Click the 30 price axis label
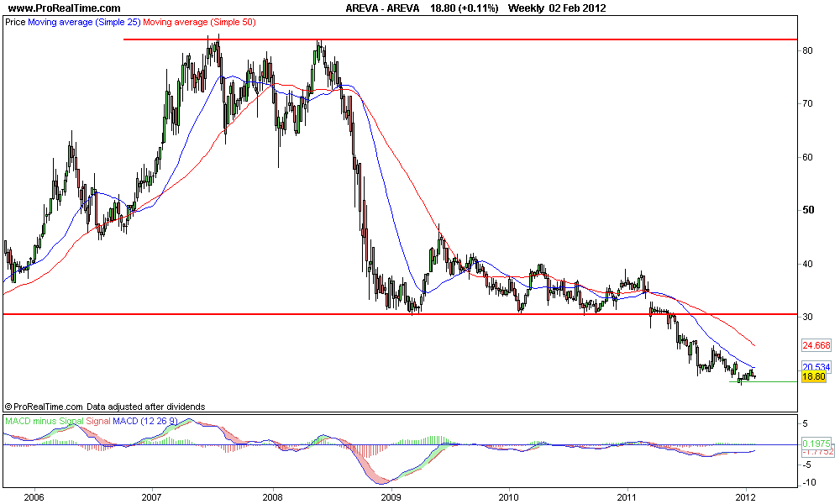Viewport: 840px width, 504px height. pos(807,317)
